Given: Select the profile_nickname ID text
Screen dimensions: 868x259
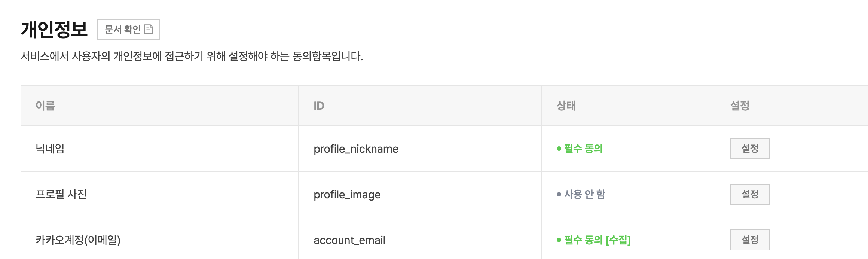Looking at the screenshot, I should tap(356, 149).
